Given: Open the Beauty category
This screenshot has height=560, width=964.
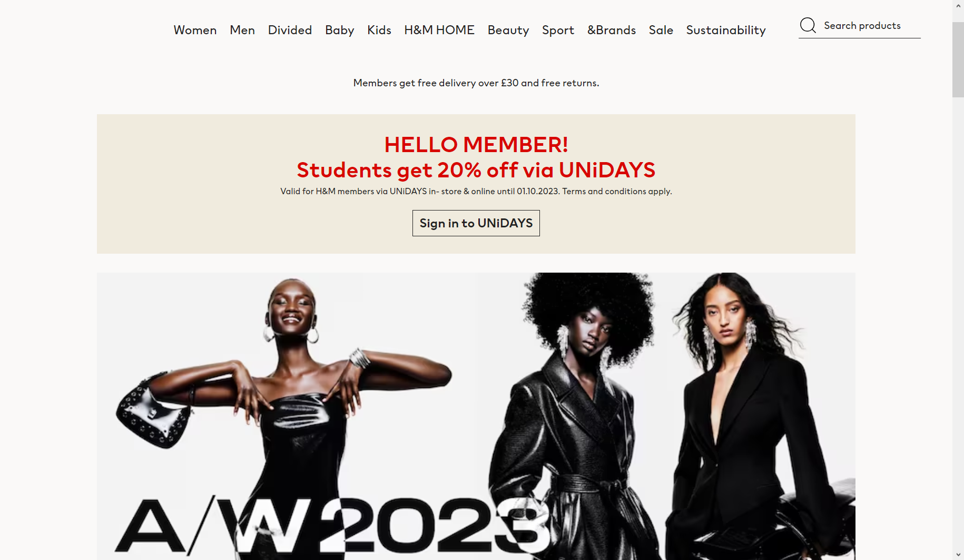Looking at the screenshot, I should point(508,30).
